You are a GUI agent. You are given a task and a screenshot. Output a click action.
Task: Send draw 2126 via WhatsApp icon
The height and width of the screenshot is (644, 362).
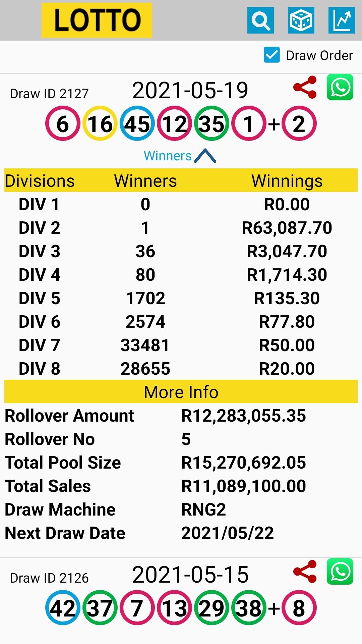coord(340,572)
